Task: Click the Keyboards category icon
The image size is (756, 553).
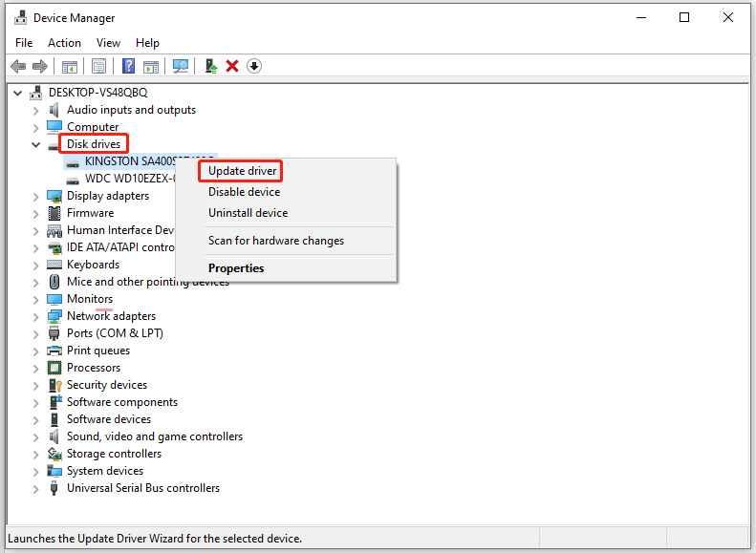Action: point(54,265)
